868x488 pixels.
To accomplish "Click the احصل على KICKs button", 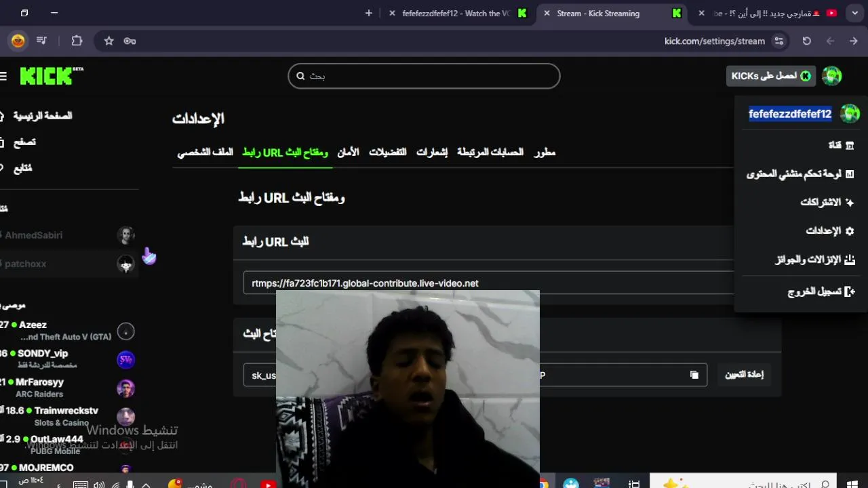I will tap(771, 76).
